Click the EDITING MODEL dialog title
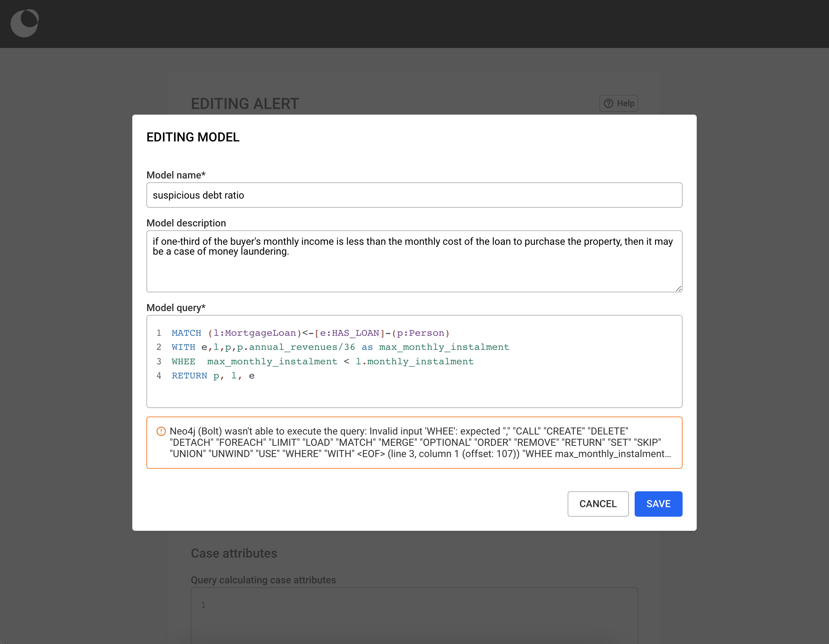The width and height of the screenshot is (829, 644). coord(193,137)
